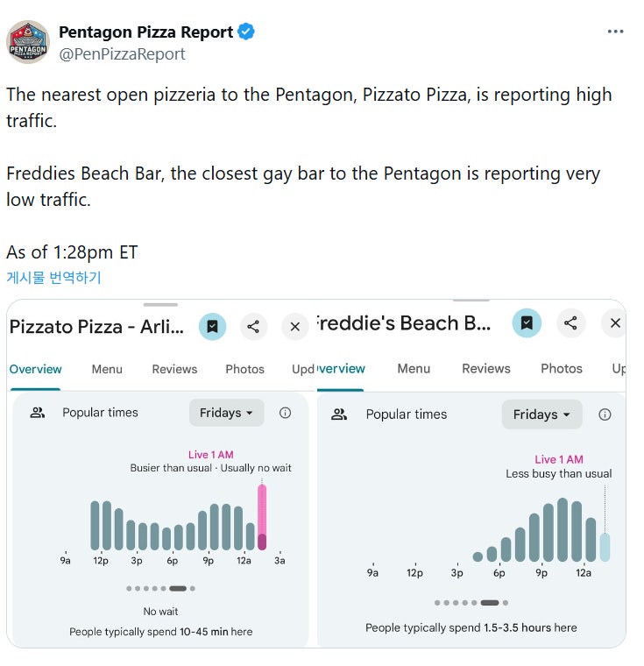644x666 pixels.
Task: Share the Pizzato Pizza listing
Action: 253,327
